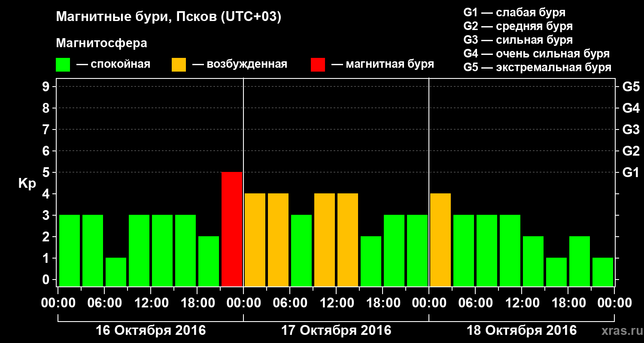Click the title 'Магнитные бури, Псков (UTC+03)'

point(169,17)
